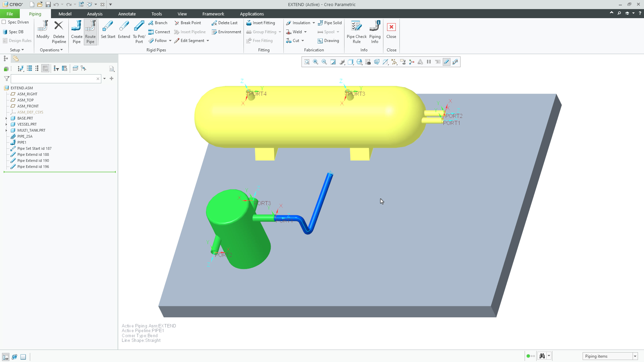Click the Delete Last button

[224, 23]
